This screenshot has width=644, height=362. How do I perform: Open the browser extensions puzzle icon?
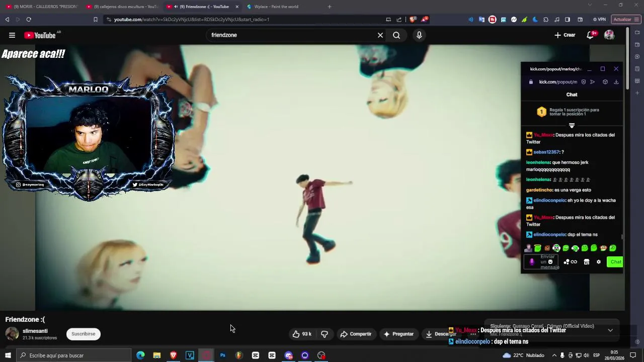pyautogui.click(x=546, y=20)
